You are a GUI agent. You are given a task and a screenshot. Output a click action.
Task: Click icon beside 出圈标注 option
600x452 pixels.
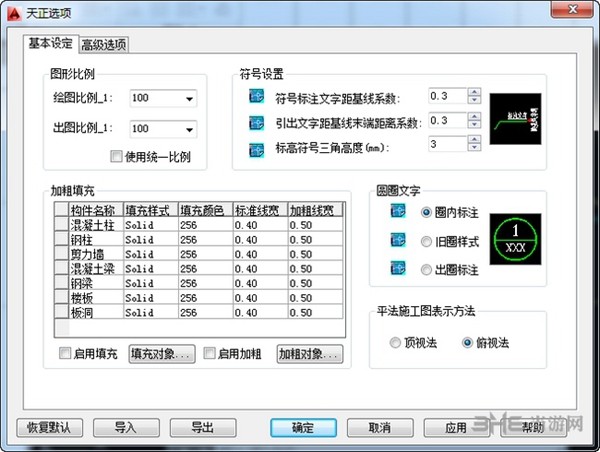pos(398,268)
